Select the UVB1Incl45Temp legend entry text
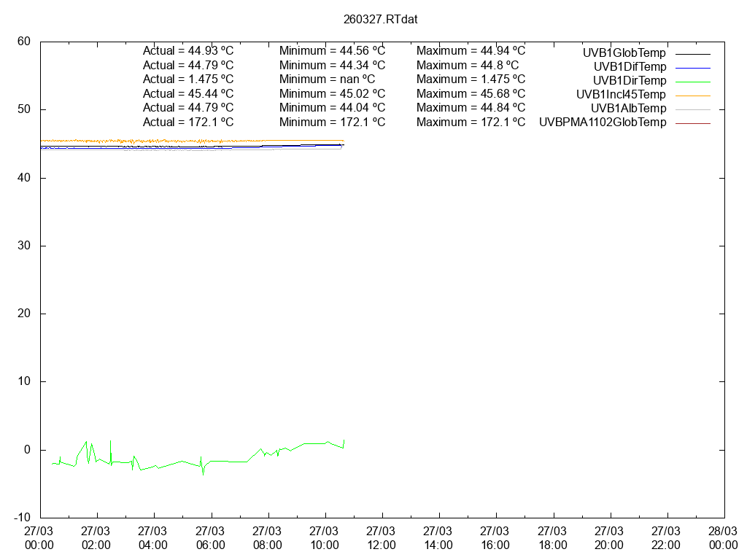This screenshot has height=560, width=747. (x=620, y=94)
